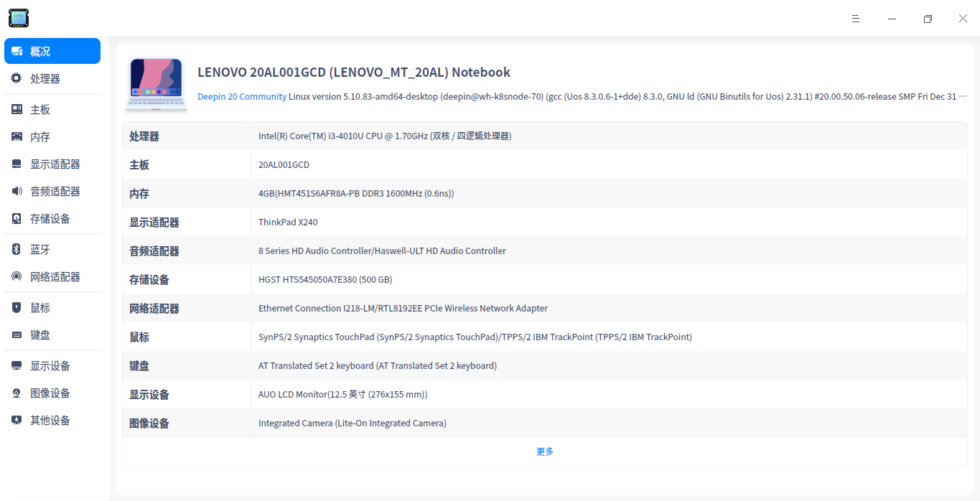Click the HGST HTS545050A7E380 storage value
This screenshot has height=501, width=980.
pyautogui.click(x=325, y=279)
